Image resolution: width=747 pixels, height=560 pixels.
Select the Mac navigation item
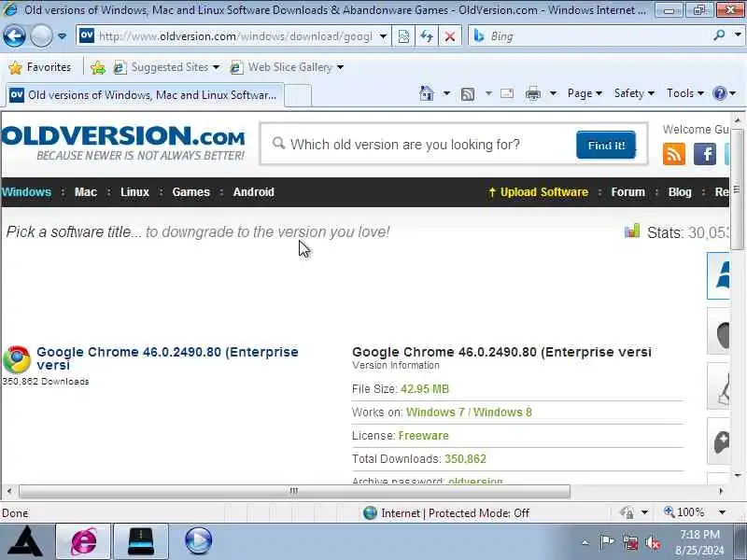(x=86, y=192)
